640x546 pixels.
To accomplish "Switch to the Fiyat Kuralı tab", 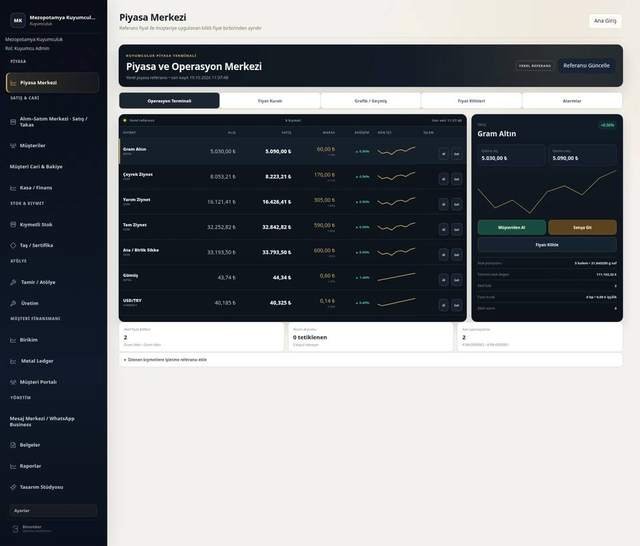I will pos(270,101).
